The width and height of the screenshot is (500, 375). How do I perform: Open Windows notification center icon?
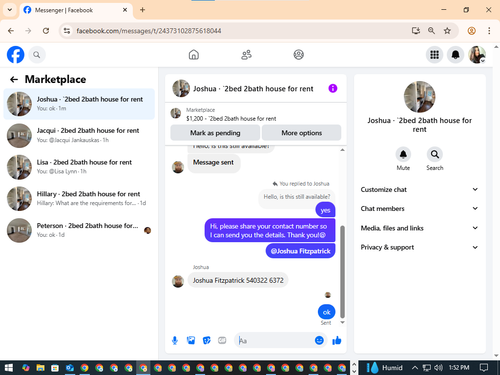484,367
